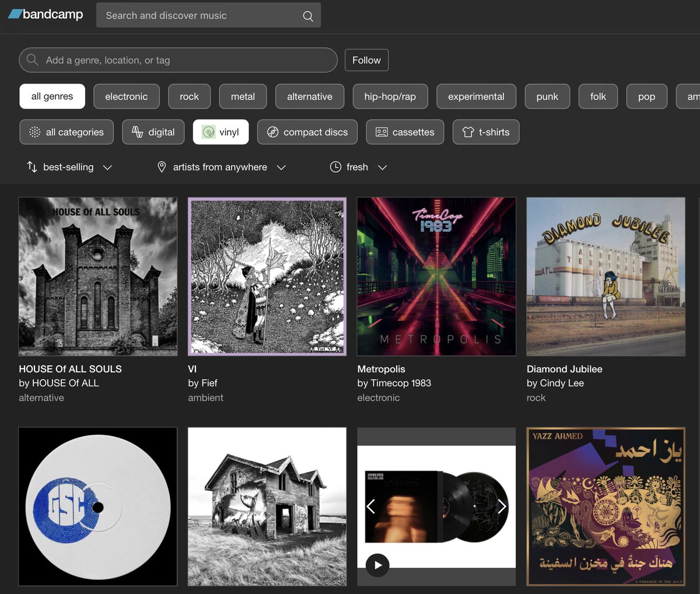Click the Bandcamp logo
The image size is (700, 594).
(45, 15)
